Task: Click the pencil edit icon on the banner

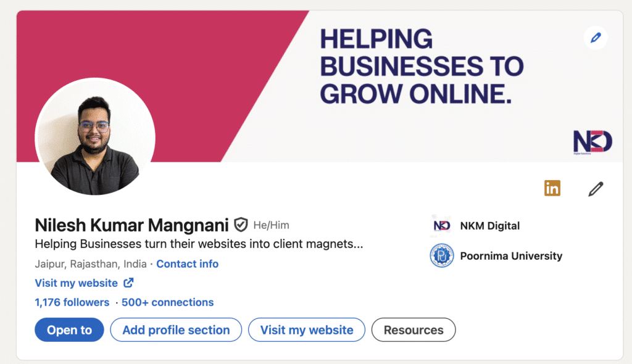Action: (595, 38)
